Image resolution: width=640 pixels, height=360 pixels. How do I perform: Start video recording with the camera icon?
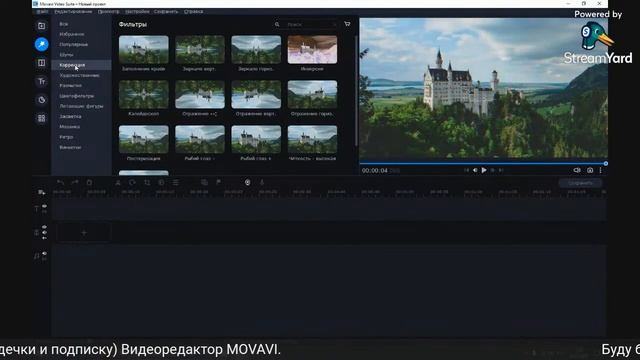[x=247, y=182]
